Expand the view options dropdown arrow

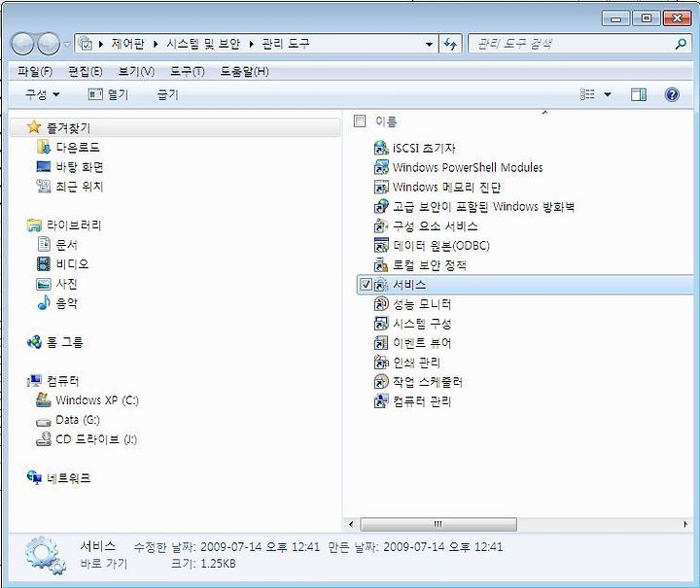pyautogui.click(x=607, y=94)
